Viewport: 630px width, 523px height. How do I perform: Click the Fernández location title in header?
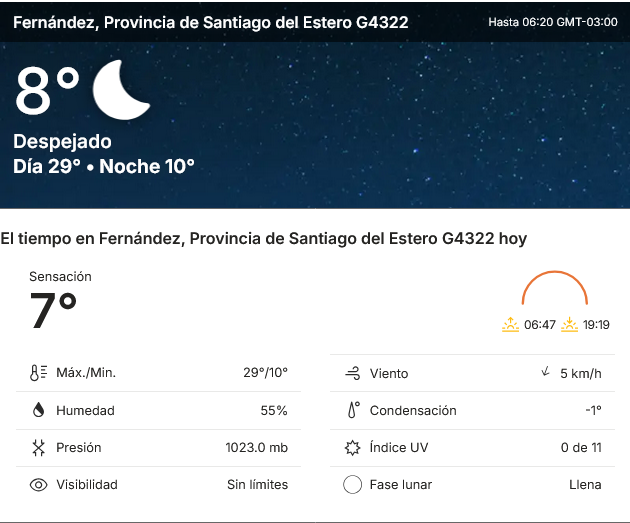(210, 22)
